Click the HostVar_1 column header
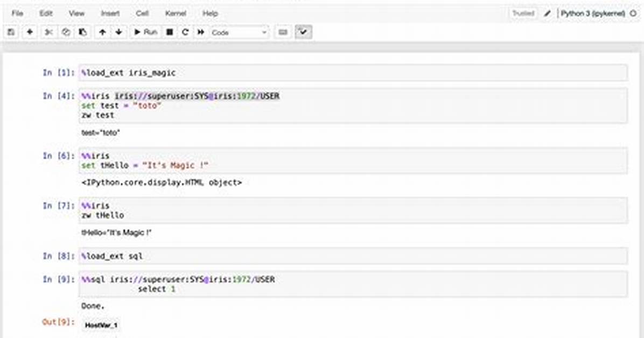 [101, 325]
